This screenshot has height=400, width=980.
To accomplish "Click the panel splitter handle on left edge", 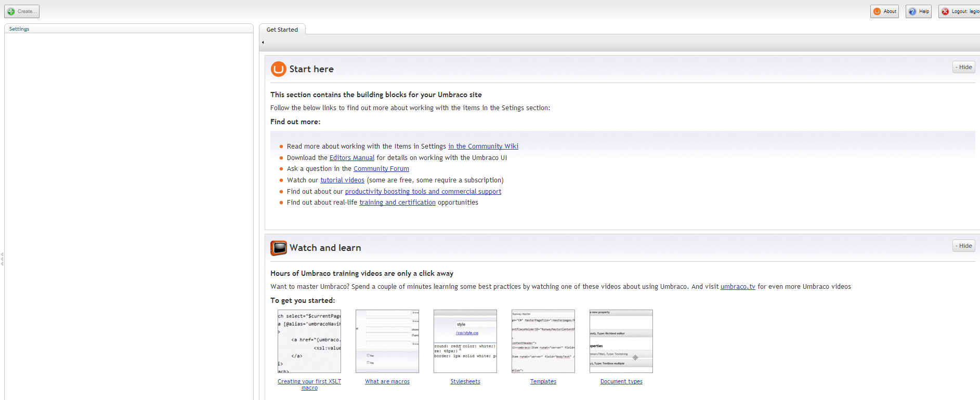I will click(x=2, y=259).
